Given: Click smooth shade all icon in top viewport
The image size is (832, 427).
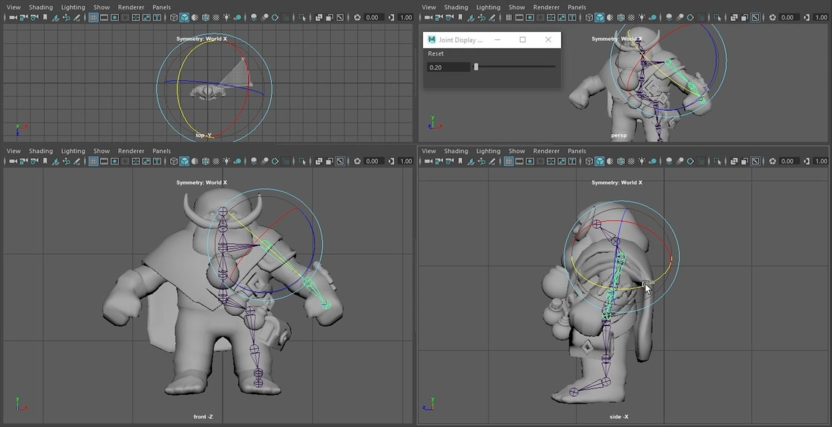Looking at the screenshot, I should click(183, 17).
